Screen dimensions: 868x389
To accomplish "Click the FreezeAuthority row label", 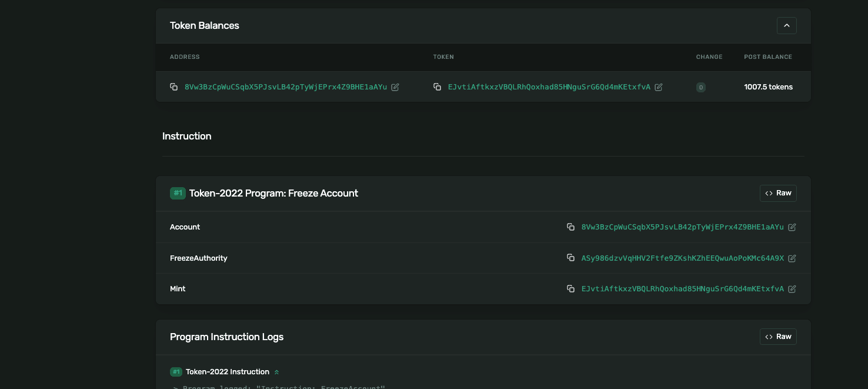I will click(x=199, y=258).
